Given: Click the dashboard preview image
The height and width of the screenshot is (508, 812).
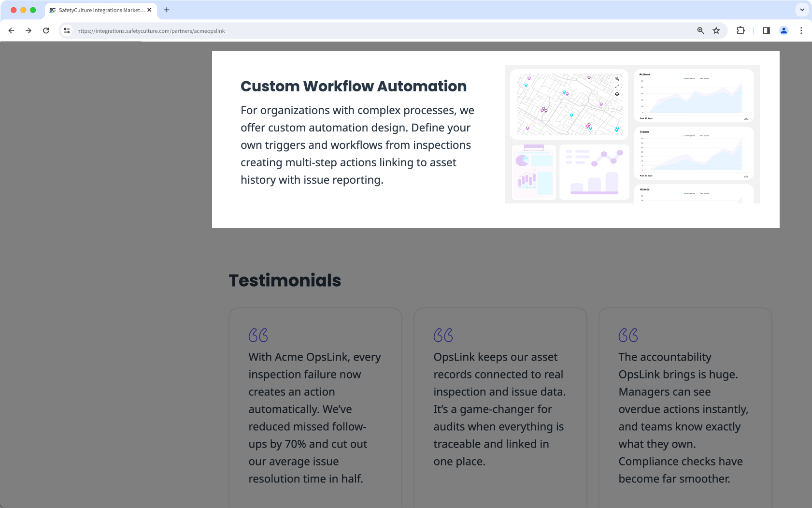Looking at the screenshot, I should tap(632, 134).
